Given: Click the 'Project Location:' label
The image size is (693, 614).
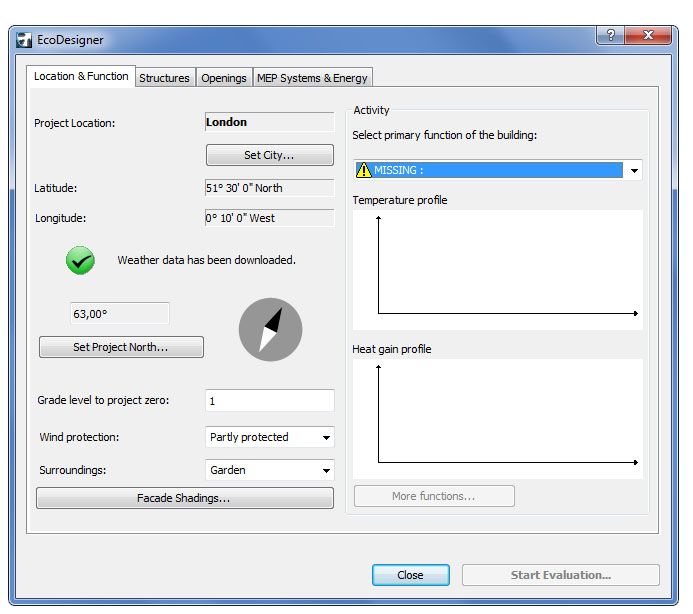Looking at the screenshot, I should [74, 123].
